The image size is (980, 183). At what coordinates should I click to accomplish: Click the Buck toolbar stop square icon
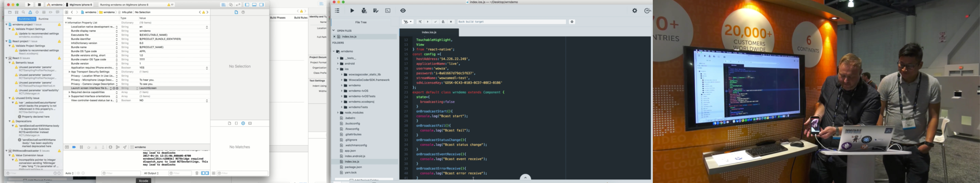click(451, 22)
